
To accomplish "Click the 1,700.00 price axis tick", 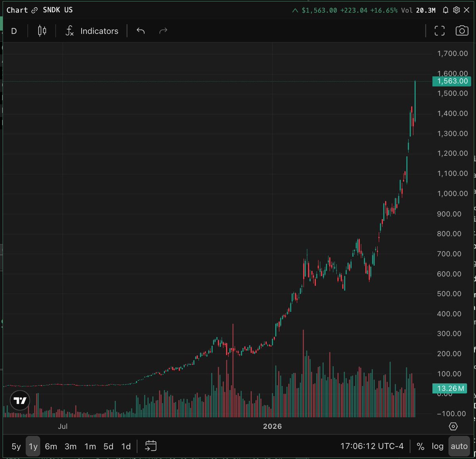I will (452, 54).
